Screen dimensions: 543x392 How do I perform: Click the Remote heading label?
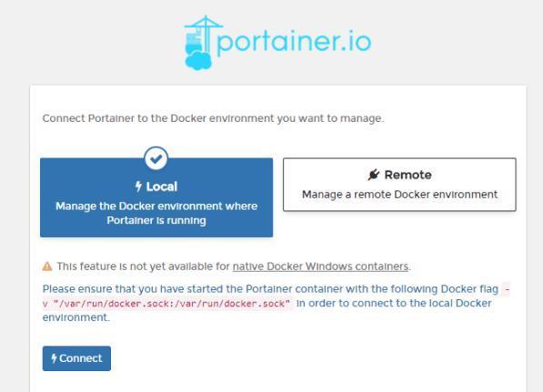[x=408, y=175]
